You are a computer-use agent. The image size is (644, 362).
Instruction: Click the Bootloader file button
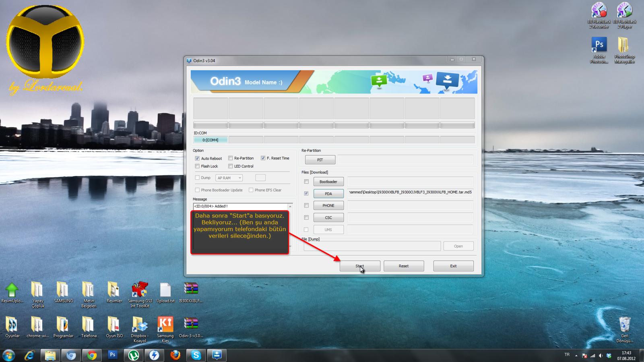click(x=328, y=182)
